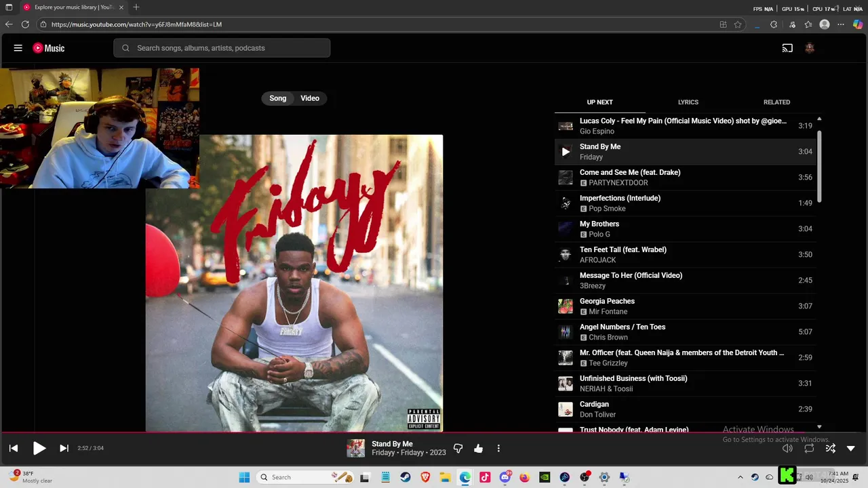Click the queue panel scrollbar
Viewport: 868px width, 488px height.
pyautogui.click(x=819, y=167)
